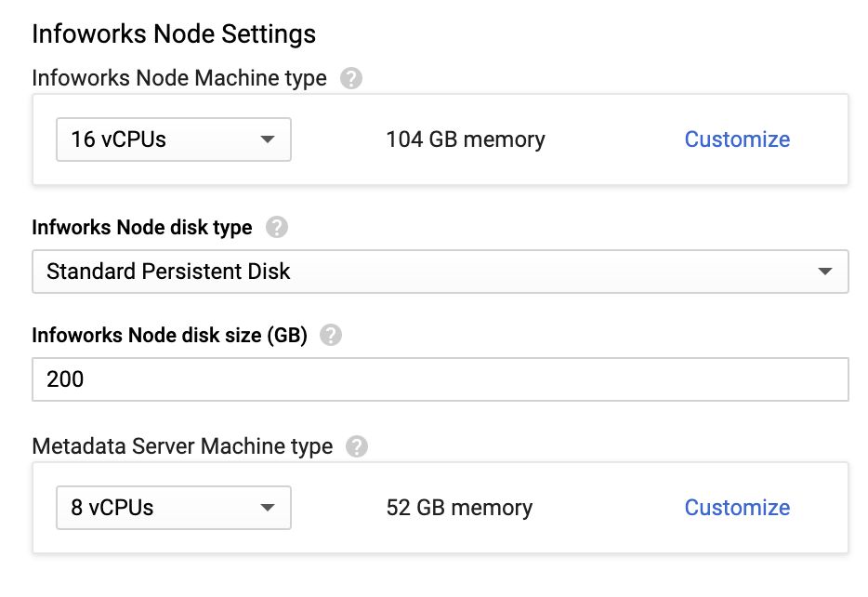This screenshot has width=868, height=597.
Task: Select the 104 GB memory text
Action: click(465, 139)
